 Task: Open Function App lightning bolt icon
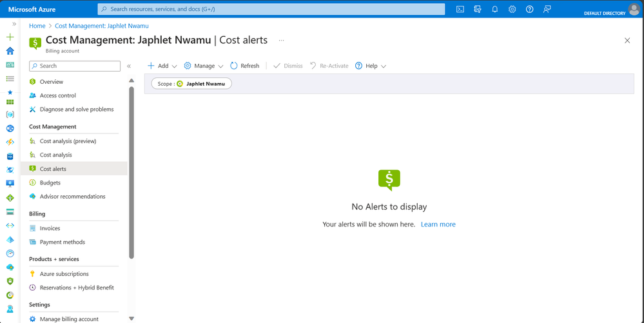tap(10, 142)
